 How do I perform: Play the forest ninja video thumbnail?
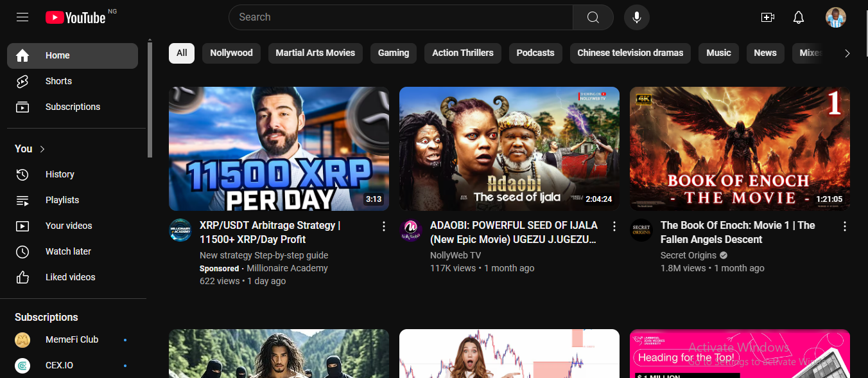tap(279, 354)
